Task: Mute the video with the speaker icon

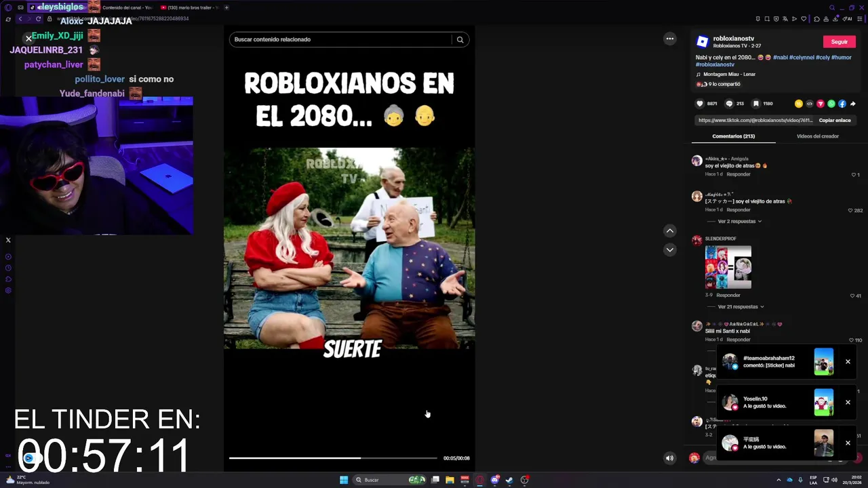Action: [669, 458]
